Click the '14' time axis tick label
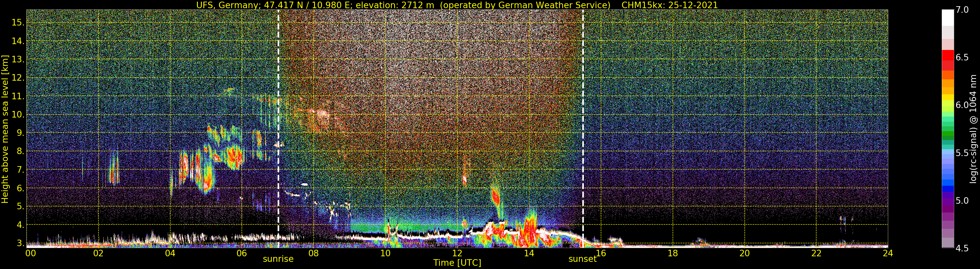The width and height of the screenshot is (980, 269). 529,253
